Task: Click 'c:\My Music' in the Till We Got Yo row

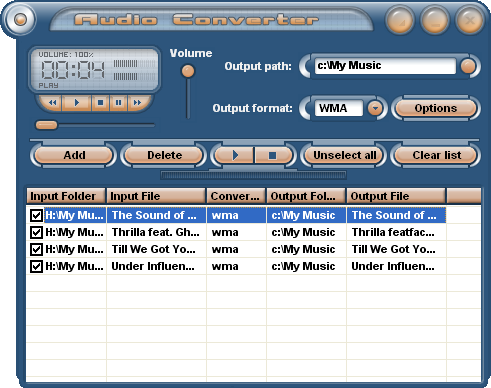Action: pos(303,249)
